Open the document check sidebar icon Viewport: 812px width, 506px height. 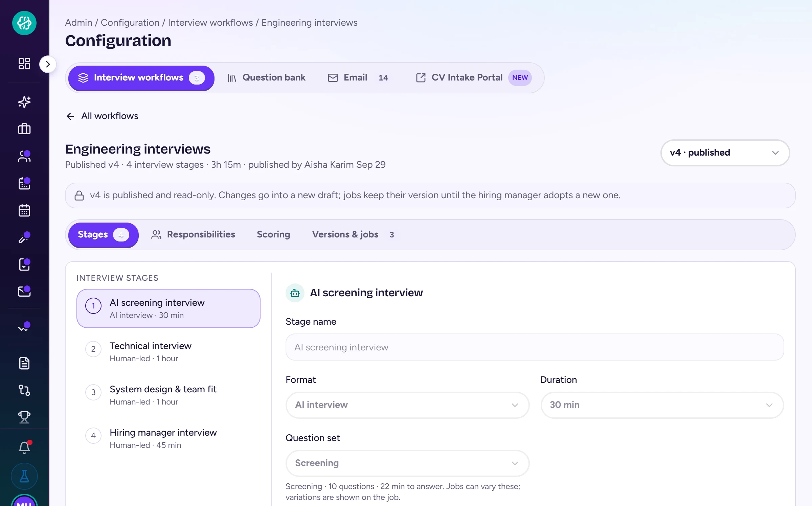pos(24,264)
